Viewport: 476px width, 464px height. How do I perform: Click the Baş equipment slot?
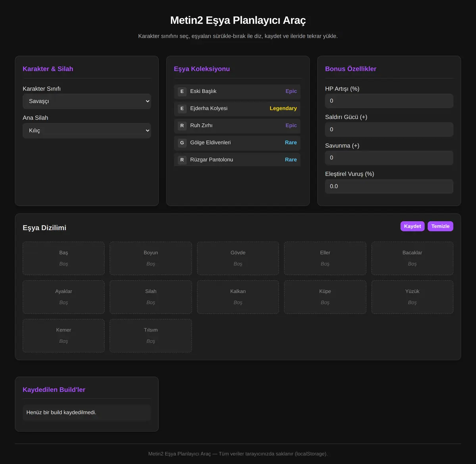[x=63, y=258]
